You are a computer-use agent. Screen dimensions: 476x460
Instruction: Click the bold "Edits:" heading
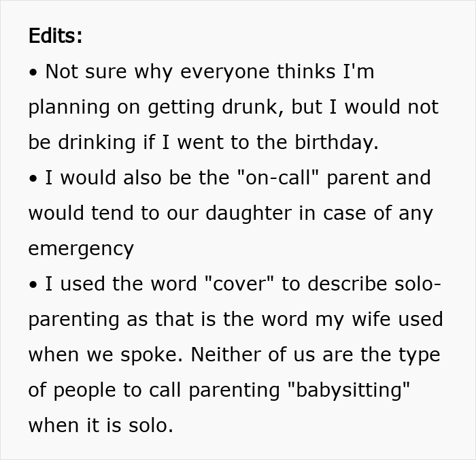coord(55,35)
